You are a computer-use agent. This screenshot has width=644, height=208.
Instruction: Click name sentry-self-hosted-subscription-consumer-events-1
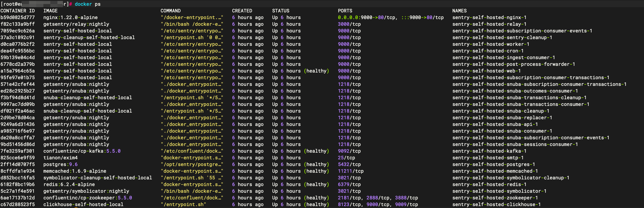pos(522,31)
